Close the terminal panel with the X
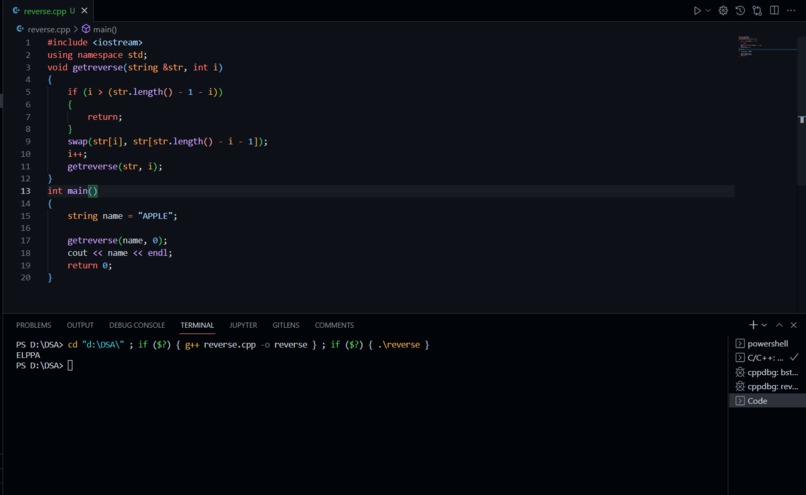The width and height of the screenshot is (806, 495). pos(794,325)
